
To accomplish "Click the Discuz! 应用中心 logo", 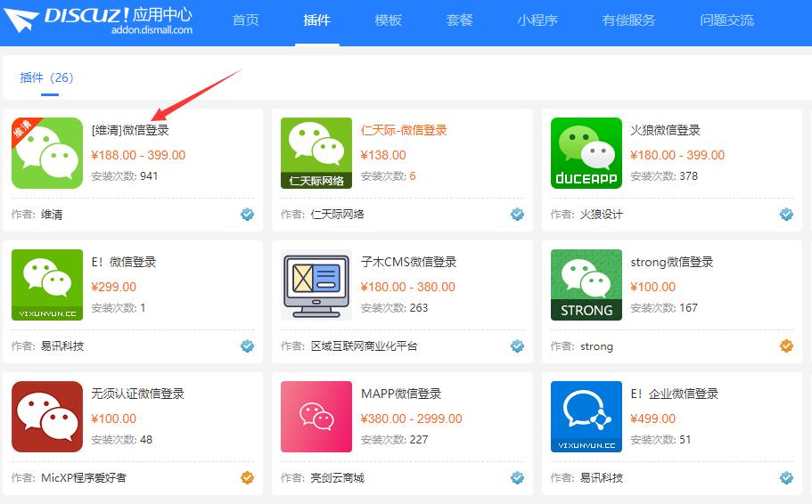I will 98,20.
